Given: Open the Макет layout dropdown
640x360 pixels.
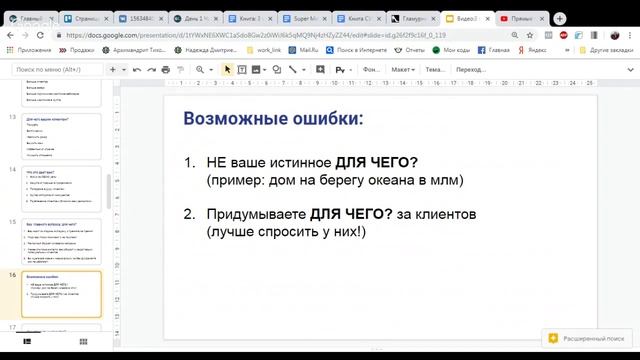Looking at the screenshot, I should pos(403,70).
